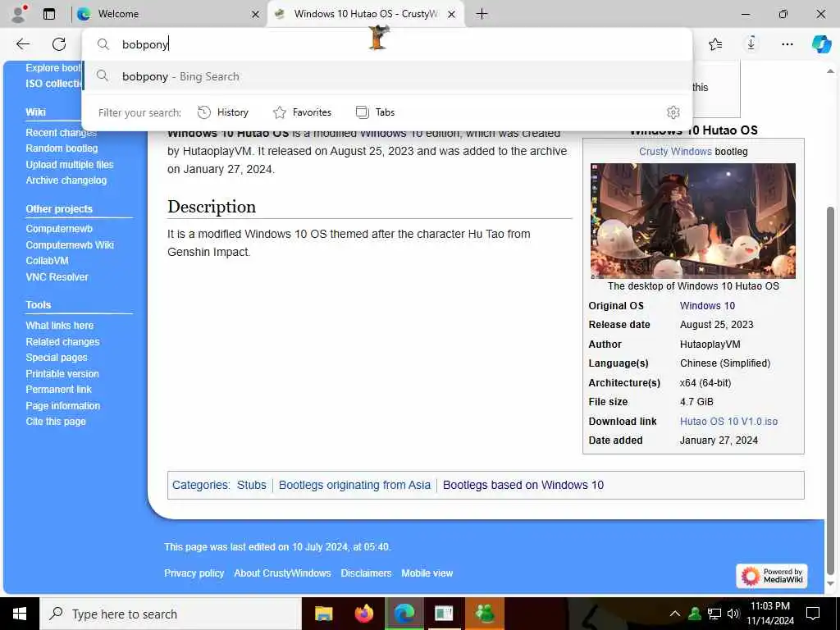Open Special pages link
The image size is (840, 630).
57,358
